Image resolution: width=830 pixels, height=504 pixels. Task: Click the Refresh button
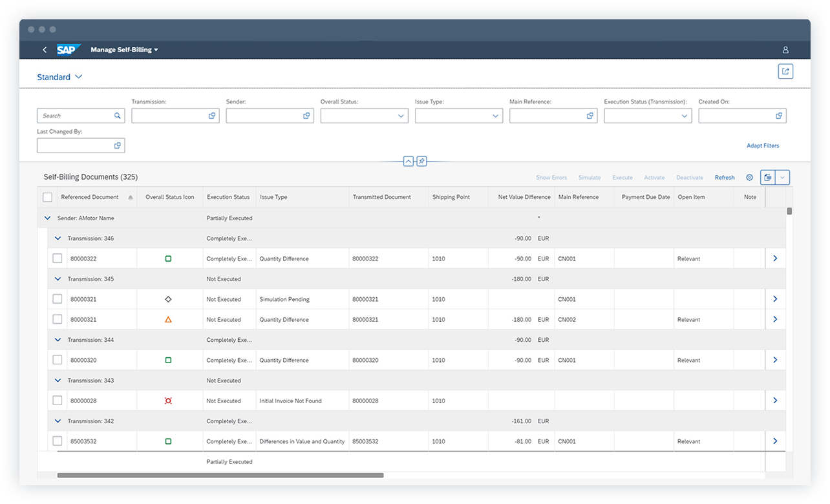(724, 177)
